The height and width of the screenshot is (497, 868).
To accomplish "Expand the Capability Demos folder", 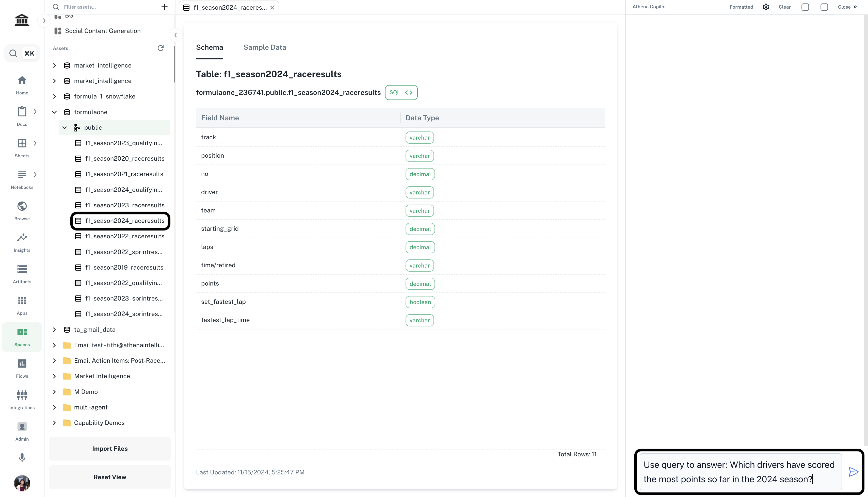I will (x=54, y=423).
